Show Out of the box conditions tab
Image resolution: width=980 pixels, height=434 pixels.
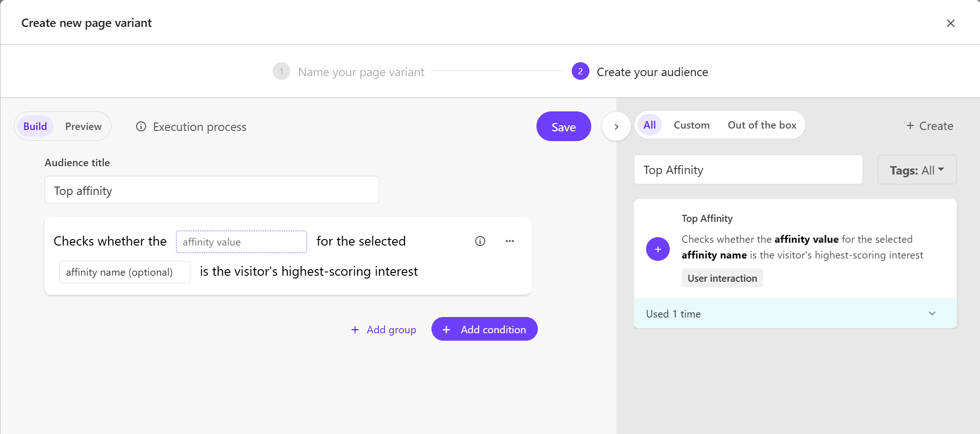click(762, 125)
